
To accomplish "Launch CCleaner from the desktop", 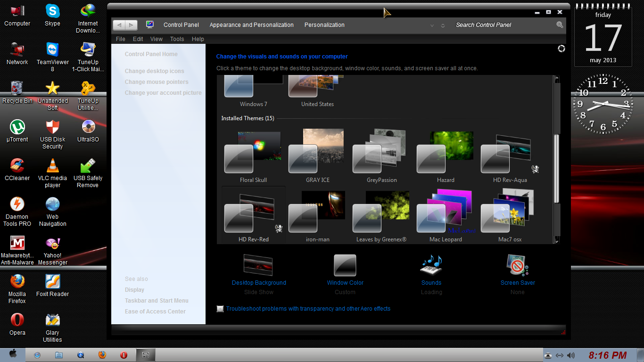I will click(17, 170).
